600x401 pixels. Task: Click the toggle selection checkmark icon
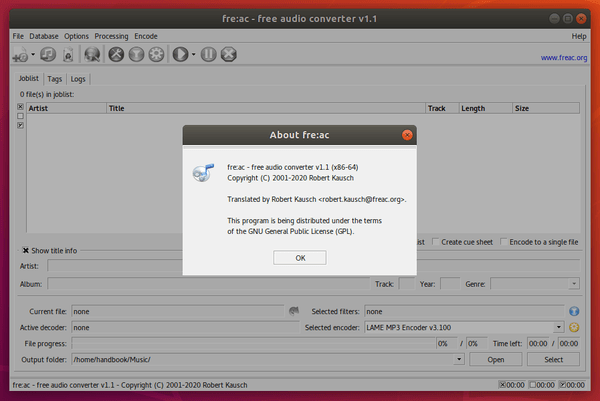point(20,125)
